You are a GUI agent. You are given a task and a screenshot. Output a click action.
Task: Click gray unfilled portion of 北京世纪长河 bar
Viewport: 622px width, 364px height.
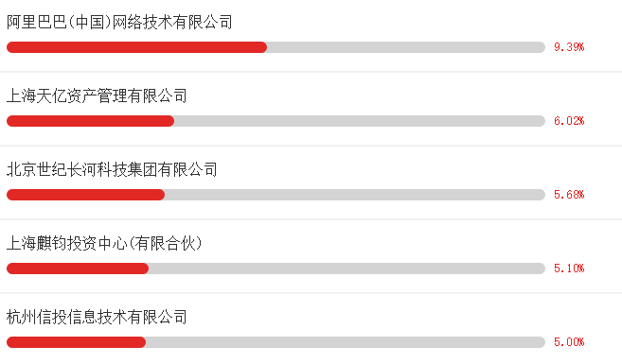tap(355, 195)
